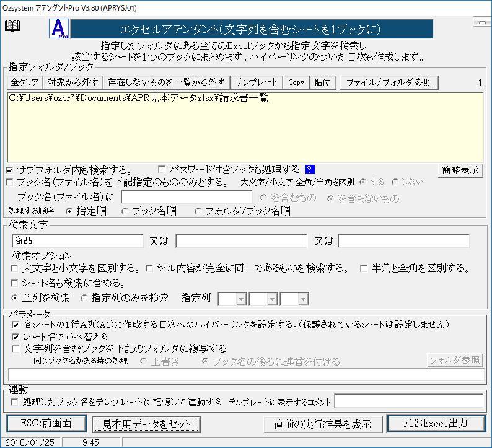Open ファイル/フォルダ参照 browse dialog

389,82
